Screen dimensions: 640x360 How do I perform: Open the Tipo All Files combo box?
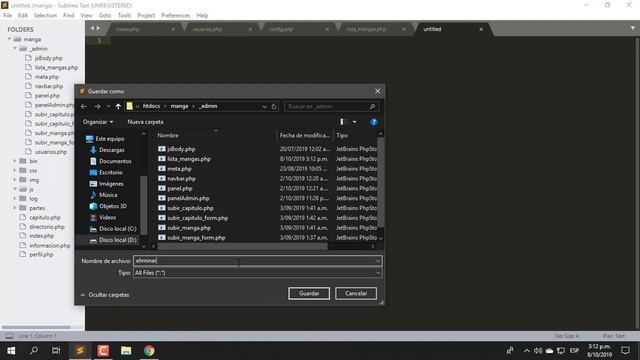coord(258,273)
